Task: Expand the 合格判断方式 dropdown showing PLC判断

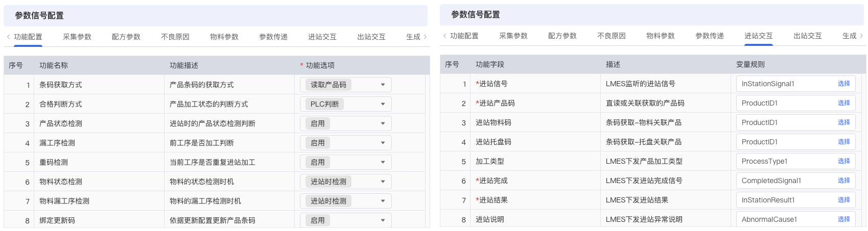Action: tap(346, 104)
